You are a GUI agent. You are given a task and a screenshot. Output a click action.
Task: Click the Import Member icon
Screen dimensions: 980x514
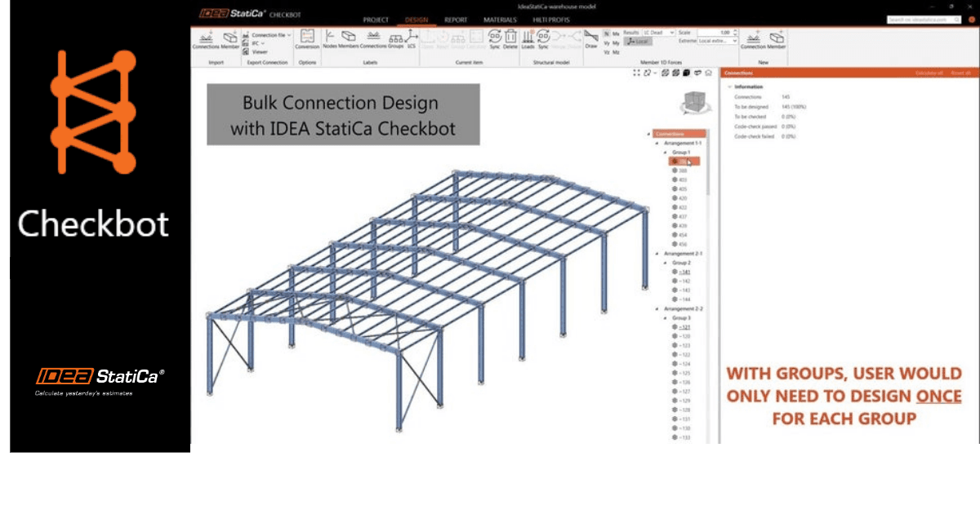point(230,38)
